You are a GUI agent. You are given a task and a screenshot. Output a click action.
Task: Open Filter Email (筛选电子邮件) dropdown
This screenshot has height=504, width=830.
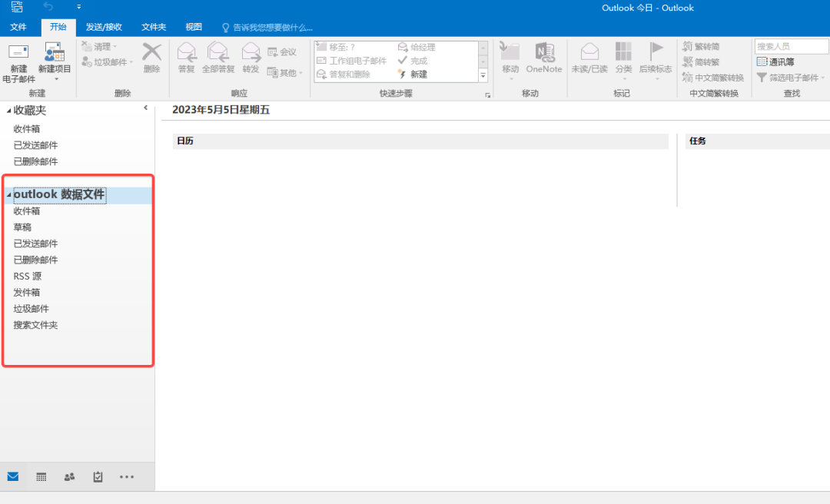[791, 78]
